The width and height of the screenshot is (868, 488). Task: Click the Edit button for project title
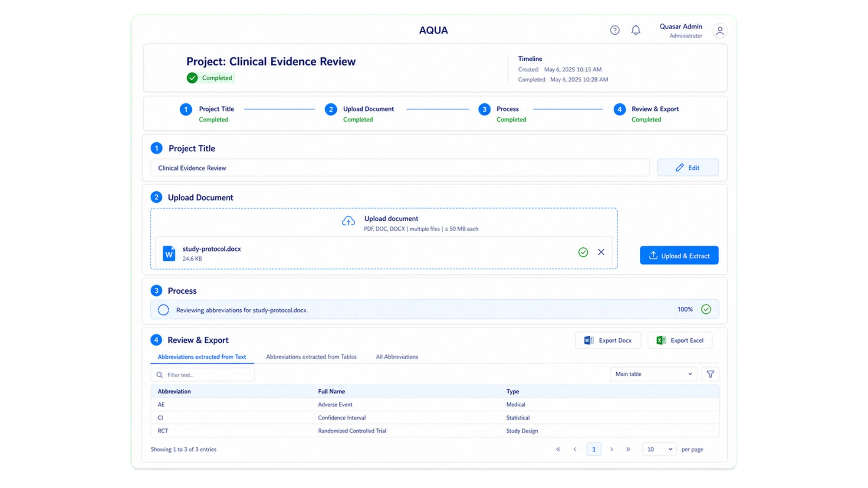click(x=688, y=168)
